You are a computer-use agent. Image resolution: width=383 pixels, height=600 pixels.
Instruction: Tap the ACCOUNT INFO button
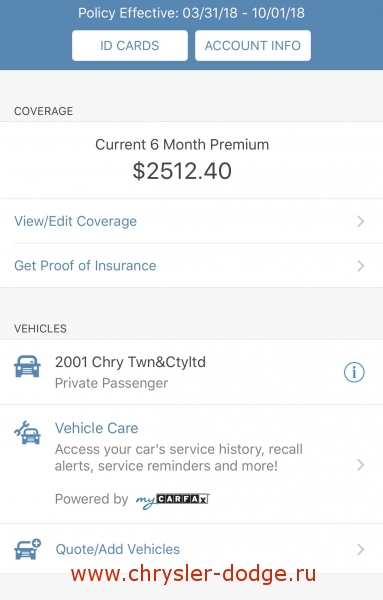point(253,46)
